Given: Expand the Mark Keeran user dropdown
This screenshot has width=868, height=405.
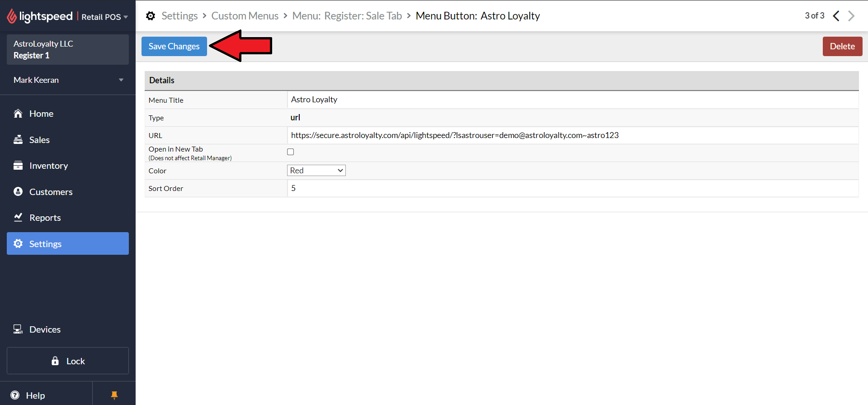Looking at the screenshot, I should click(x=68, y=80).
